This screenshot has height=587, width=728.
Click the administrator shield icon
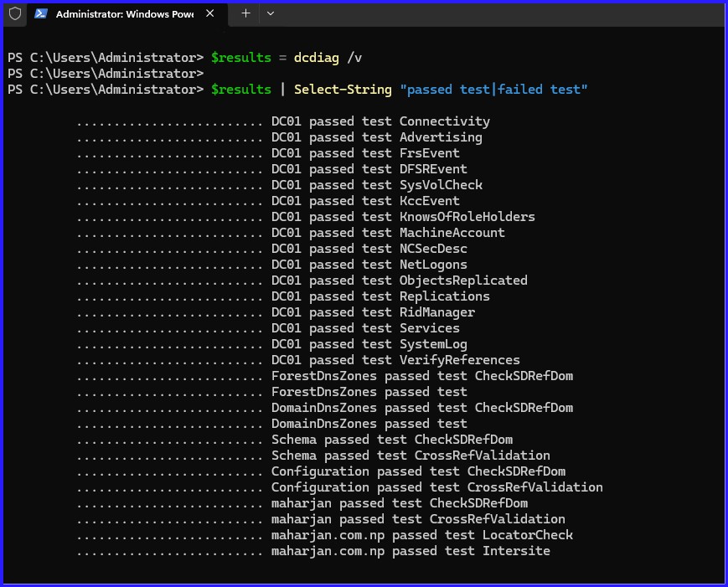(x=14, y=13)
